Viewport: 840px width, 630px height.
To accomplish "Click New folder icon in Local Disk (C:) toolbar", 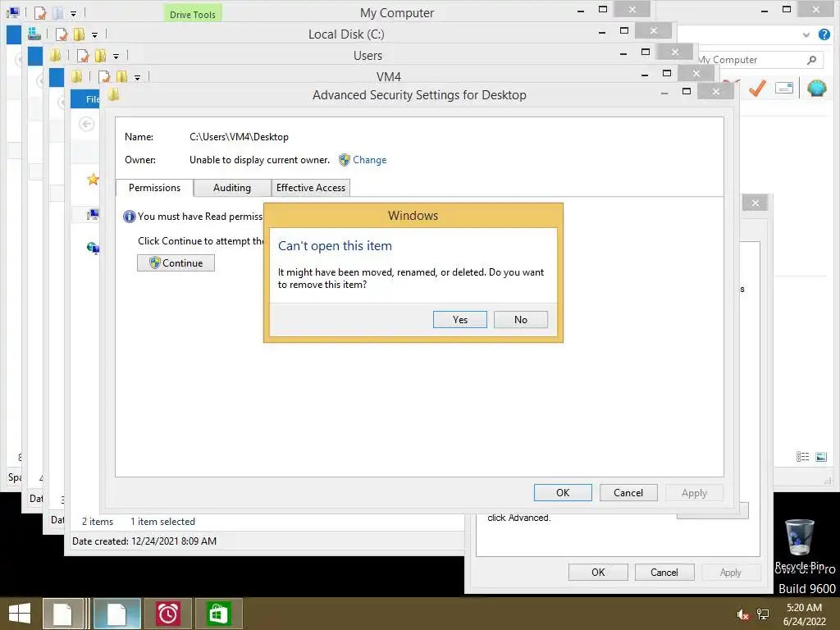I will [x=80, y=34].
